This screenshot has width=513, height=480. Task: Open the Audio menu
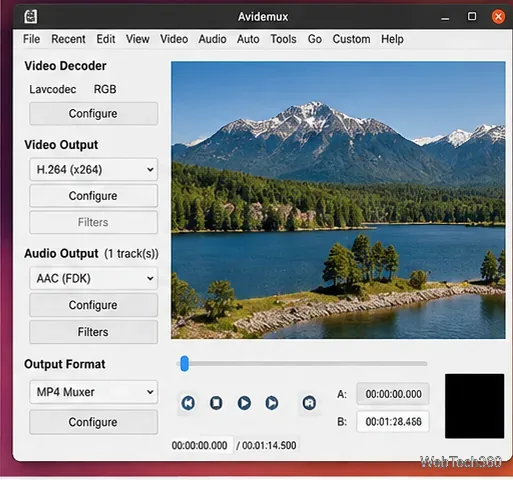coord(212,39)
